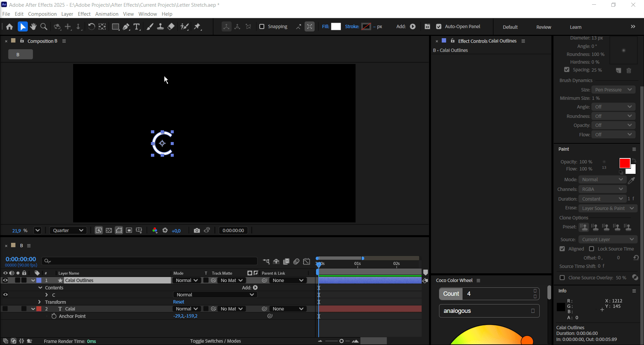The width and height of the screenshot is (644, 345).
Task: Click Show Channel color management icon
Action: click(x=155, y=230)
